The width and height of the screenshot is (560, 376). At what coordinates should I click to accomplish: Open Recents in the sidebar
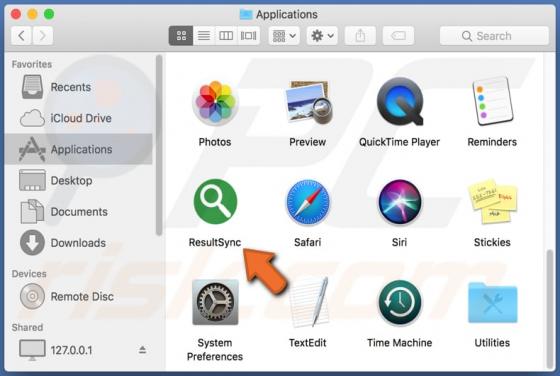tap(79, 87)
